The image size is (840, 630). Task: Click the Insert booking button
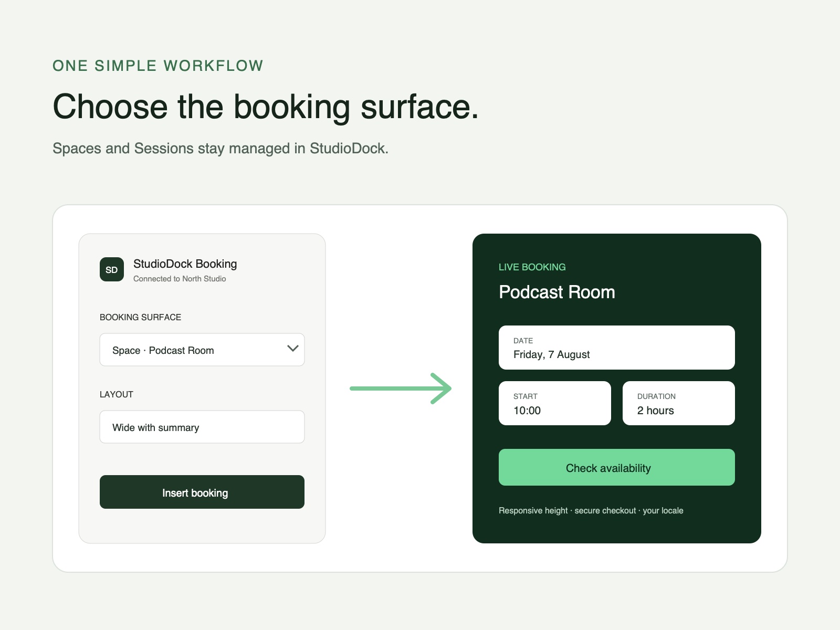click(202, 492)
